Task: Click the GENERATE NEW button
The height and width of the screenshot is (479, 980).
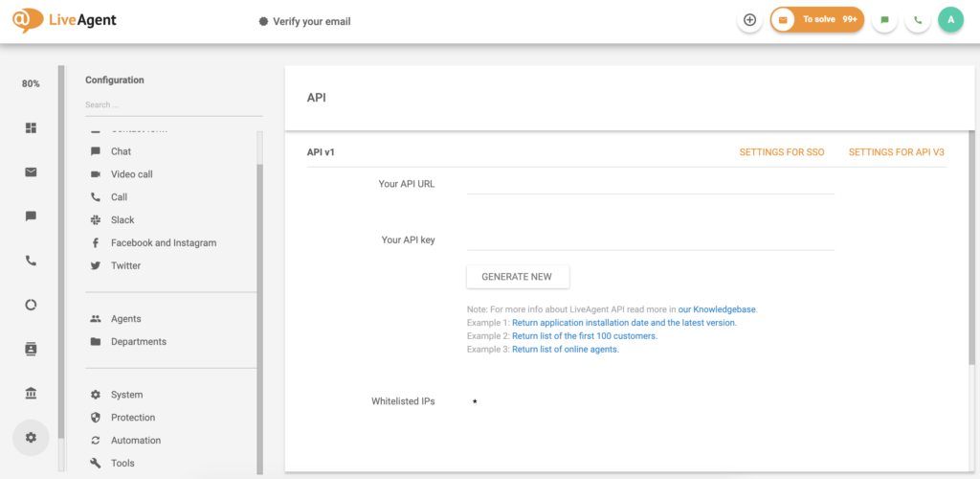Action: 517,277
